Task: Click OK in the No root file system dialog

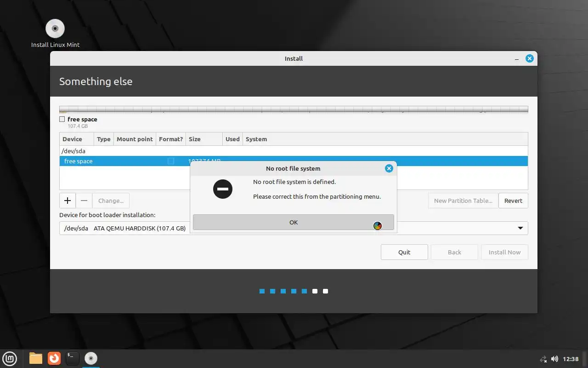Action: pyautogui.click(x=293, y=222)
